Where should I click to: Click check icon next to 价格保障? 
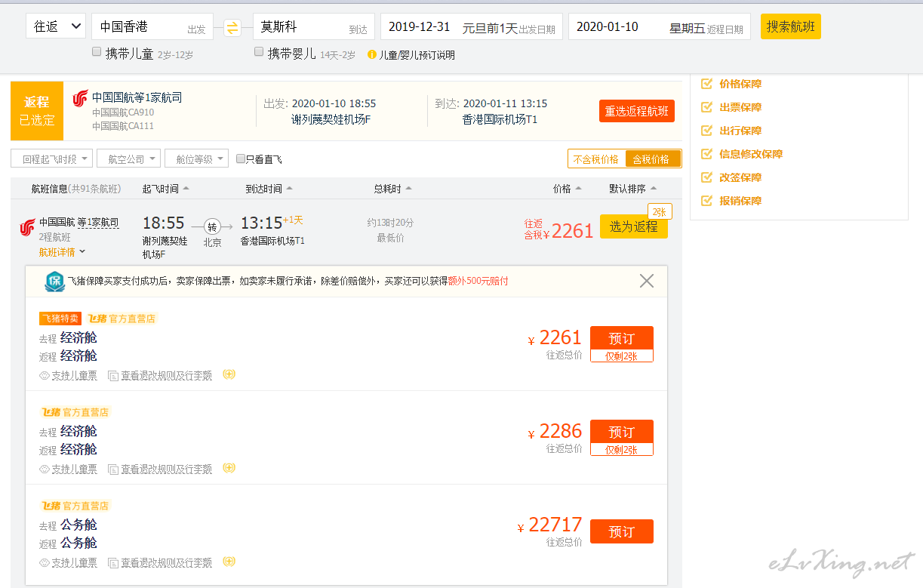tap(706, 84)
